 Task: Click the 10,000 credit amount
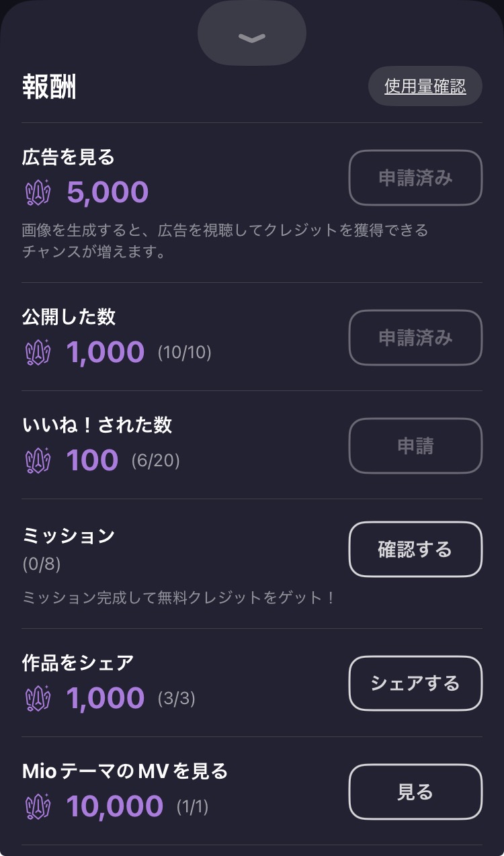[115, 806]
